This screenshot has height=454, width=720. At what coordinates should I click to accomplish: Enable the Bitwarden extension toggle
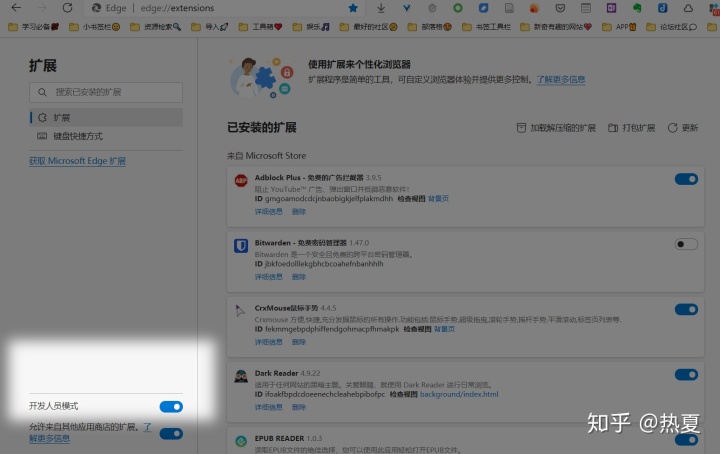(686, 244)
